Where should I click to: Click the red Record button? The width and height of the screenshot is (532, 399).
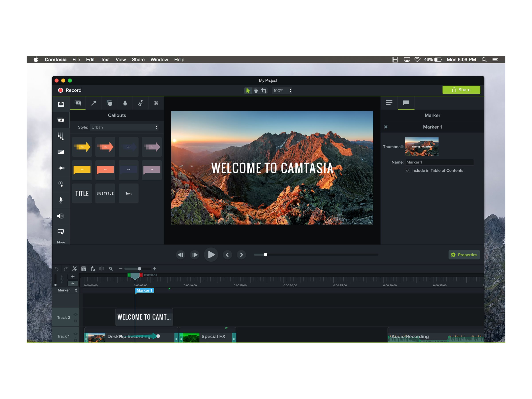[x=70, y=90]
